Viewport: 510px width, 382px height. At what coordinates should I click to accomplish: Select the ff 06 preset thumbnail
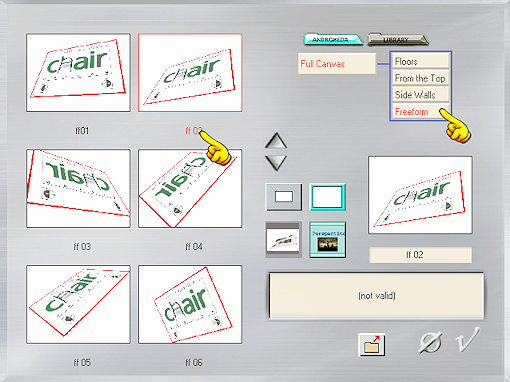(x=190, y=304)
